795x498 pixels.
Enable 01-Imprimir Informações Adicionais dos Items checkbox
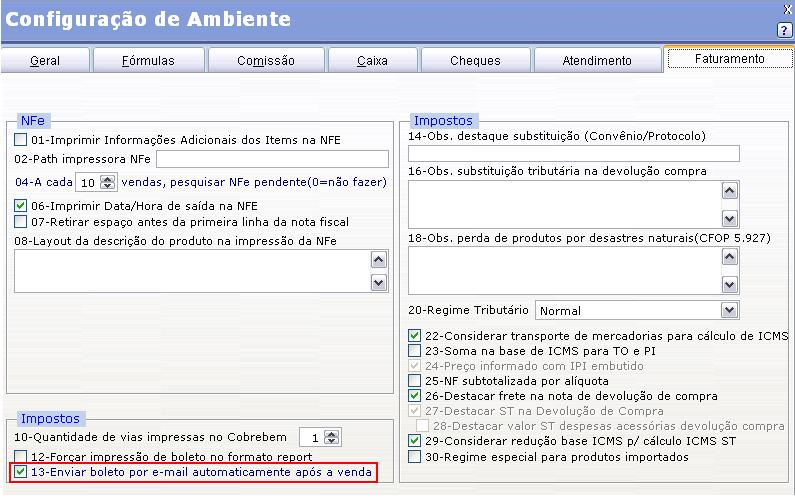pos(21,140)
